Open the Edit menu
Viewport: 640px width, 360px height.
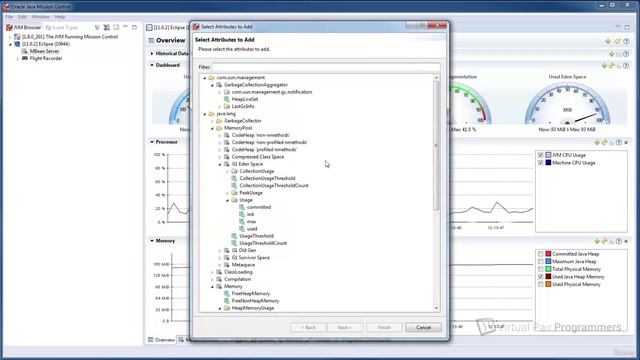click(22, 17)
